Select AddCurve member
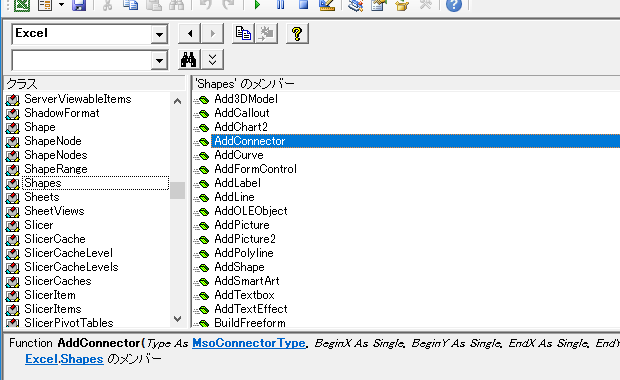 [239, 155]
